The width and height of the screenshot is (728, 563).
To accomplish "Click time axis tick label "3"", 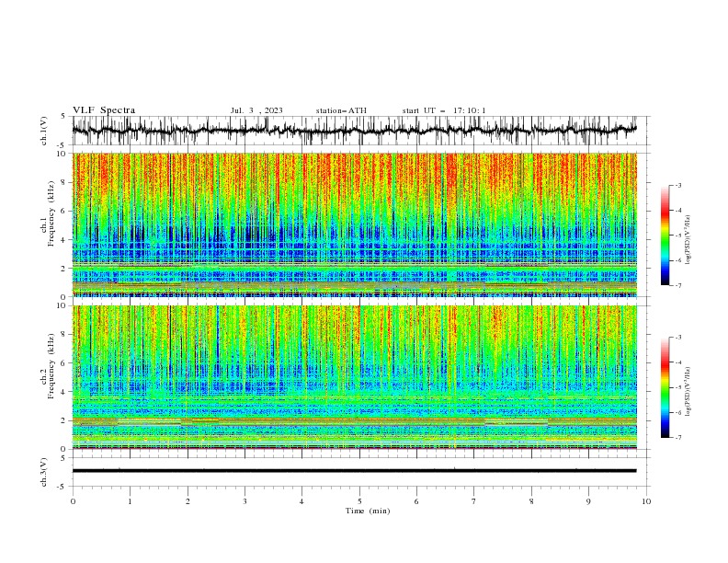I will coord(245,501).
